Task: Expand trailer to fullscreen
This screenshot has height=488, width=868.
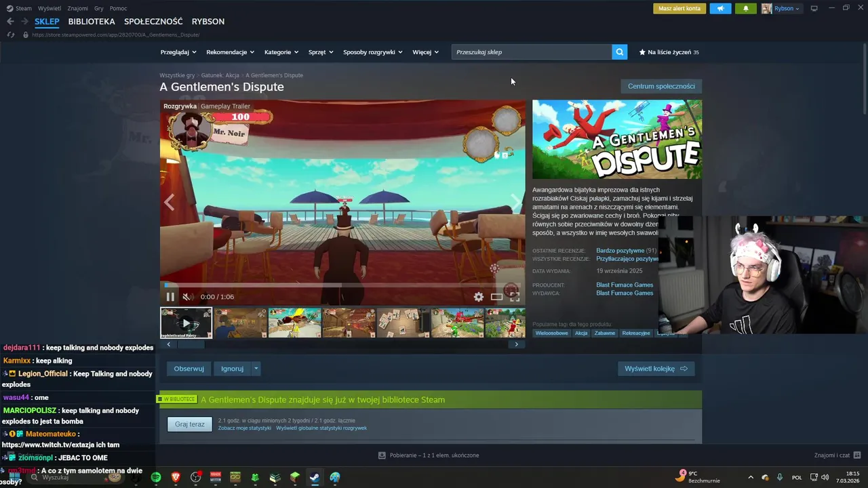Action: click(515, 297)
